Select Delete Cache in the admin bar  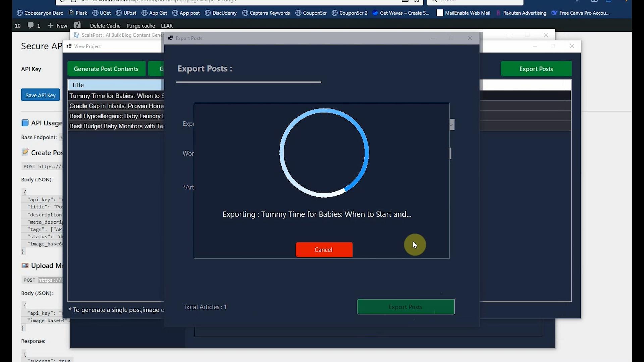[105, 25]
